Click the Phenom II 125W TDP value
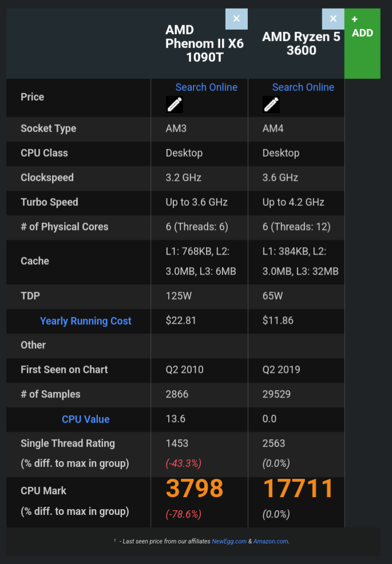This screenshot has height=564, width=392. click(x=179, y=296)
